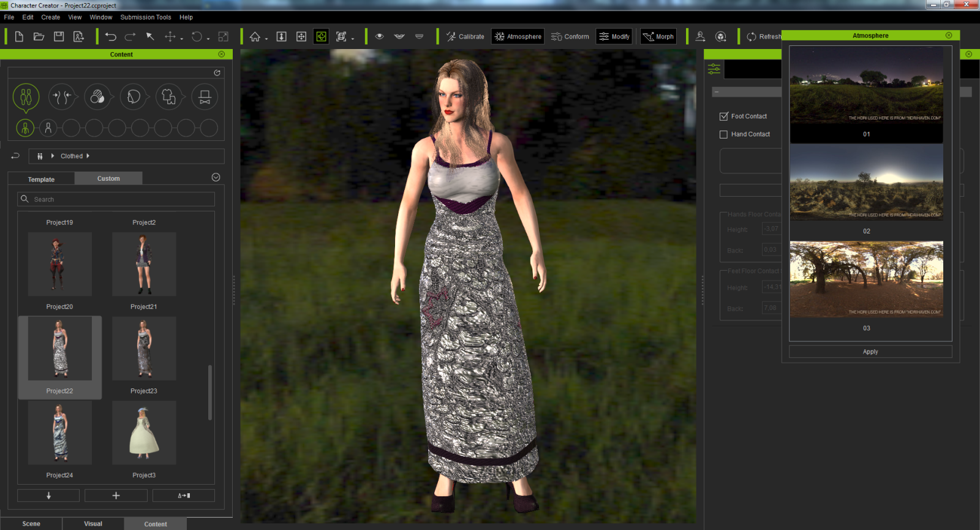Open the Edit menu
The width and height of the screenshot is (980, 530).
pyautogui.click(x=28, y=17)
